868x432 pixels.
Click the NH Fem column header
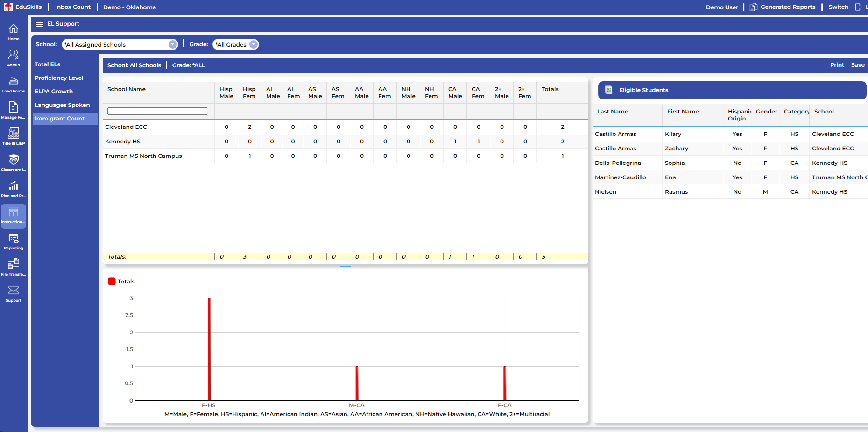[x=431, y=92]
